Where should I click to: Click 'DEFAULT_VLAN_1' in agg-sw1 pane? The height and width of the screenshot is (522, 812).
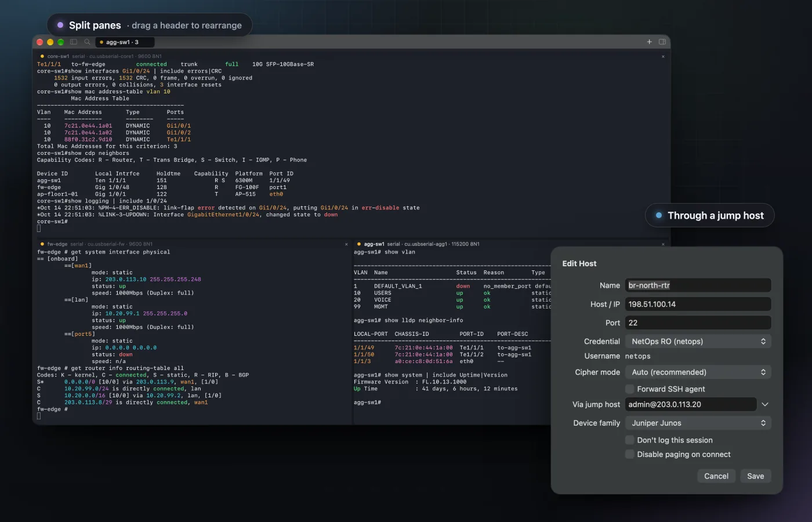click(x=398, y=286)
